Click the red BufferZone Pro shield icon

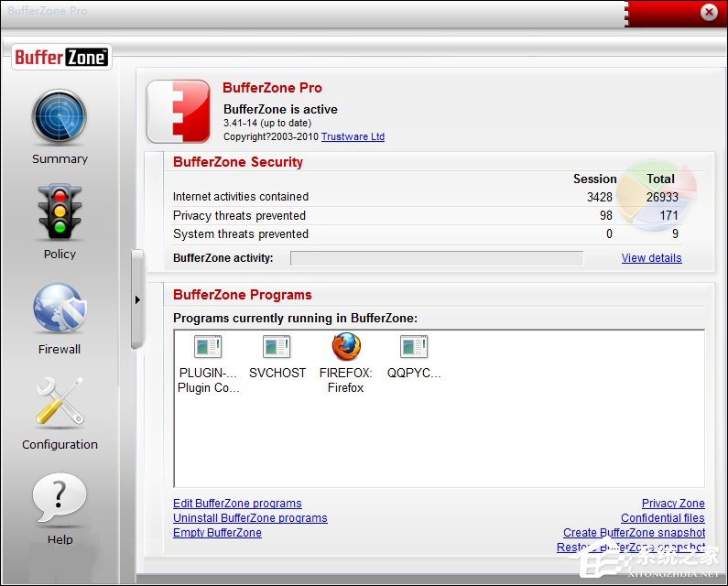[x=179, y=111]
